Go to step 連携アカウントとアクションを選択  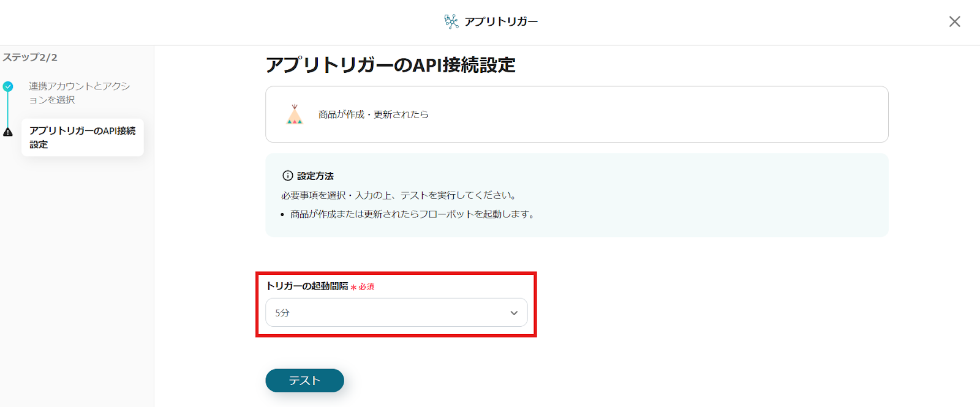coord(80,93)
